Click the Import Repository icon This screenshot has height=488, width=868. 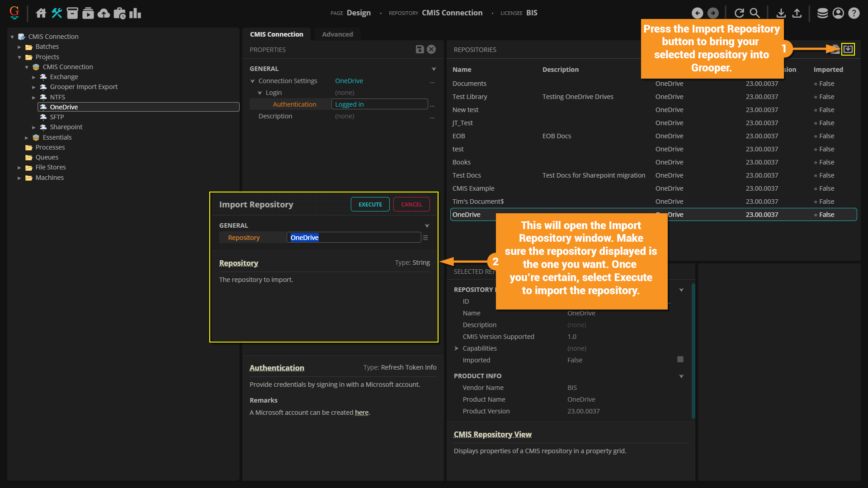point(848,49)
